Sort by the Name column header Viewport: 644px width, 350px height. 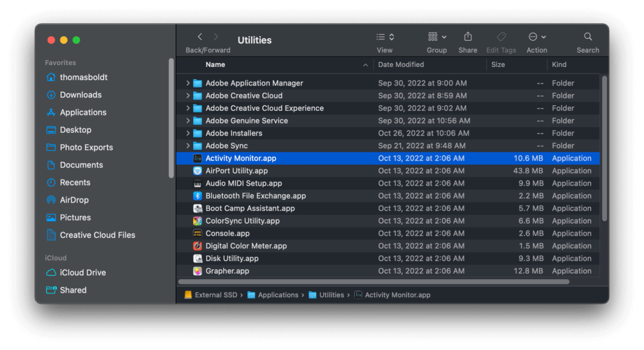pyautogui.click(x=215, y=64)
